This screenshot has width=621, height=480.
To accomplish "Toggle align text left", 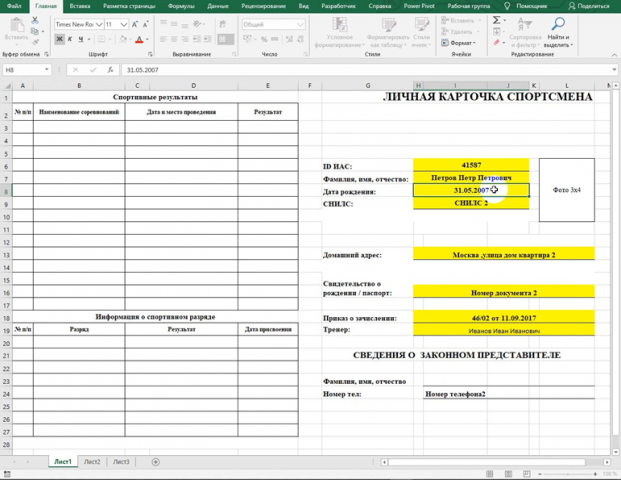I will (163, 39).
